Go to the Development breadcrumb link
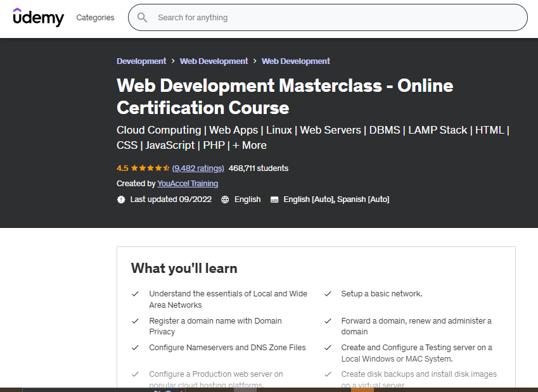538x392 pixels. tap(141, 61)
